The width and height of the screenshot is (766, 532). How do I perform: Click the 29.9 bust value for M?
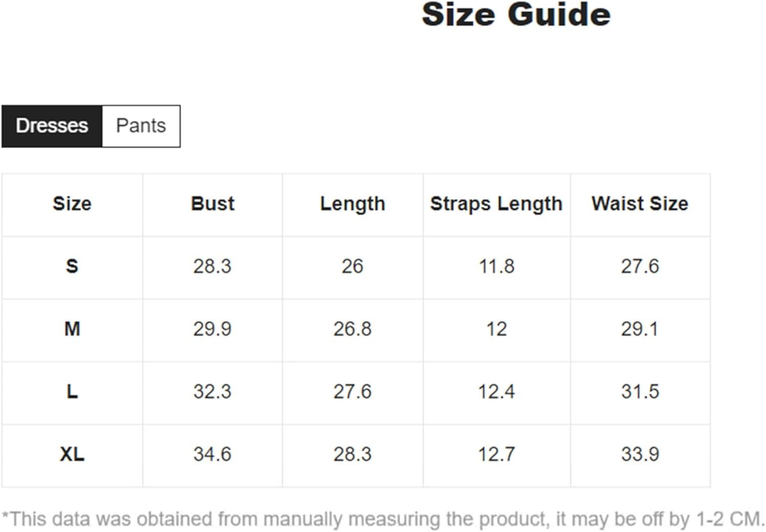pos(212,329)
